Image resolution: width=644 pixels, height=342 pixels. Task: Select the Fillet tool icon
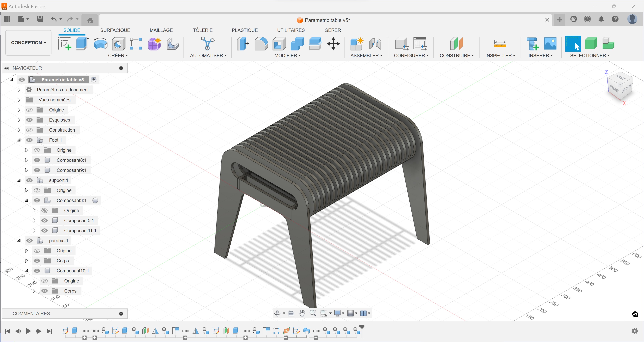(x=261, y=43)
